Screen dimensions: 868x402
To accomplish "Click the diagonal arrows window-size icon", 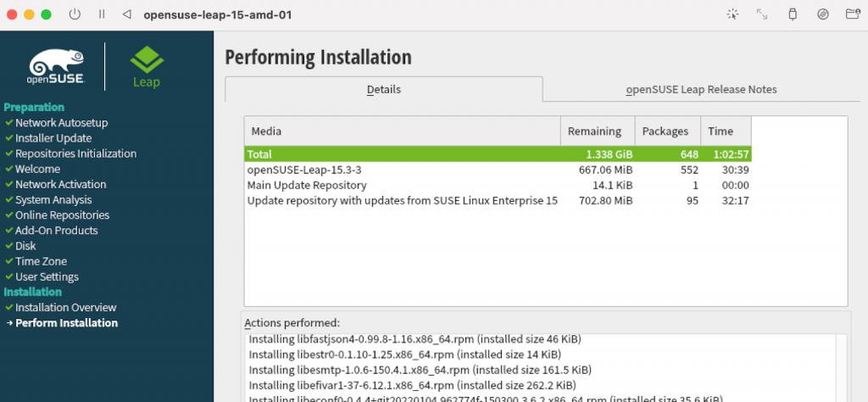I will (762, 15).
